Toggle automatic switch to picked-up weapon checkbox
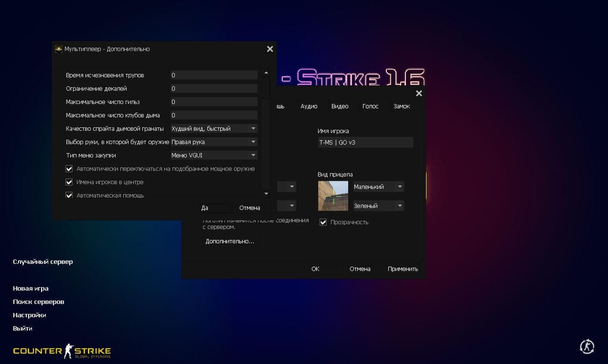This screenshot has height=364, width=608. (69, 168)
